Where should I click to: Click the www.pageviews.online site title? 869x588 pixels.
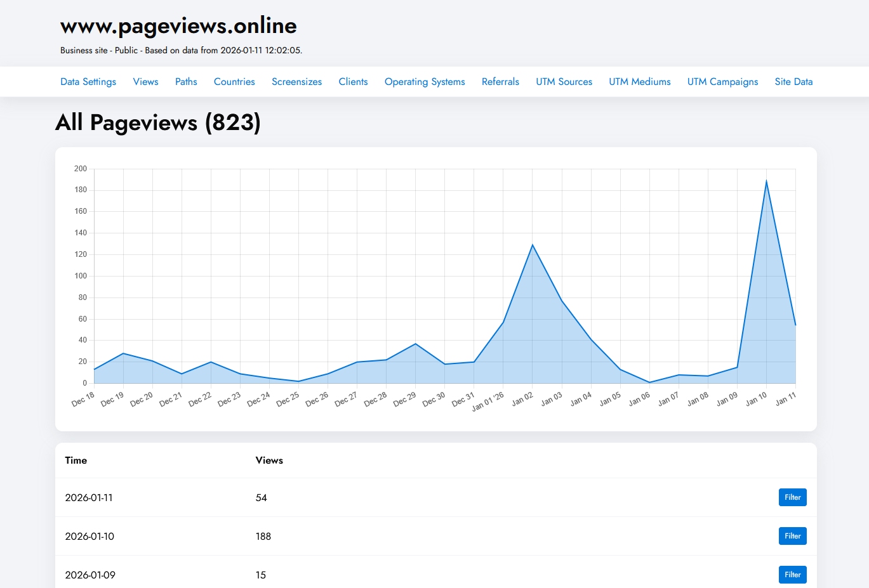click(x=178, y=25)
